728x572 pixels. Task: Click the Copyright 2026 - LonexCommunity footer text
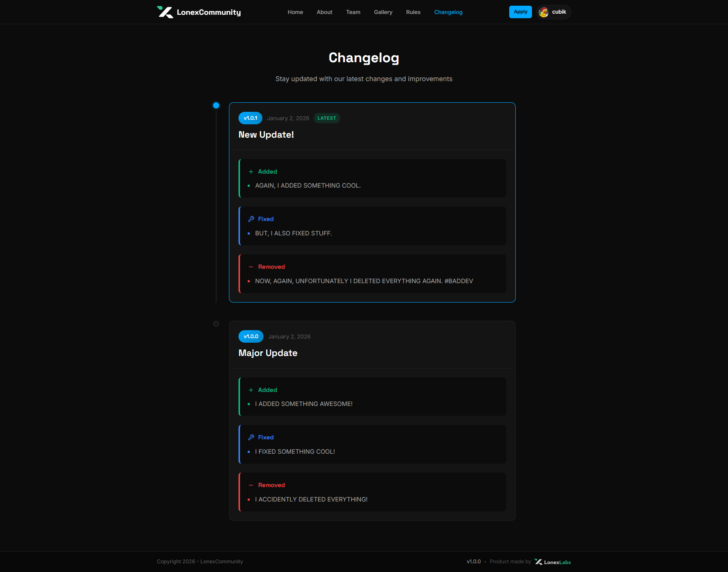[x=200, y=562]
